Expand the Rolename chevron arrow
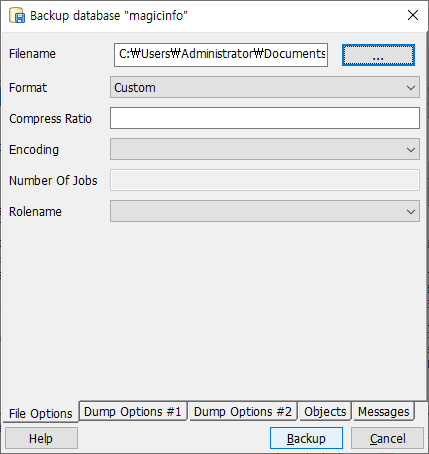This screenshot has width=429, height=454. pyautogui.click(x=411, y=211)
